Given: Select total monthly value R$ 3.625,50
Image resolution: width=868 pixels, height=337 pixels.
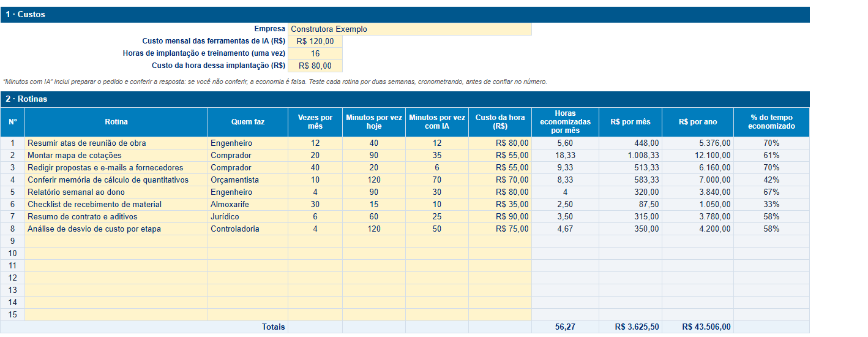Looking at the screenshot, I should click(630, 327).
